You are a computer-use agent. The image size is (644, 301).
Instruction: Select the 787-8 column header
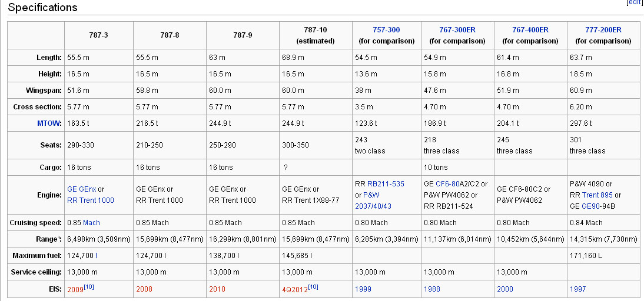click(x=170, y=35)
